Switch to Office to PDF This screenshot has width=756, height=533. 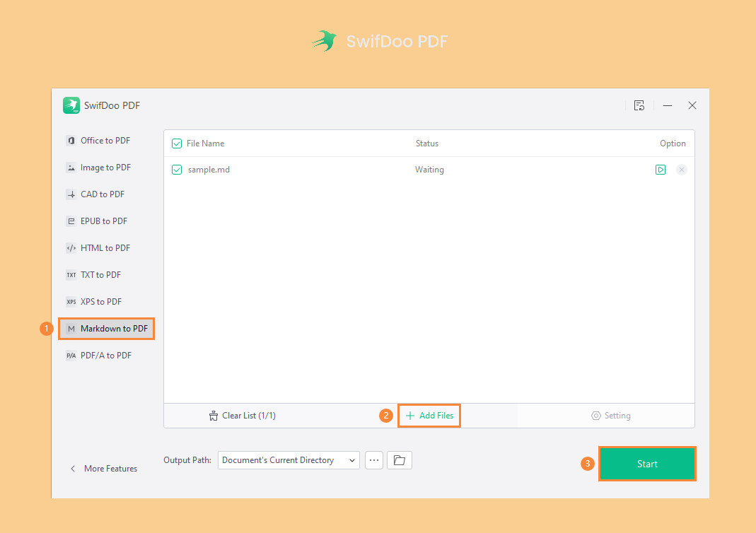pos(106,141)
